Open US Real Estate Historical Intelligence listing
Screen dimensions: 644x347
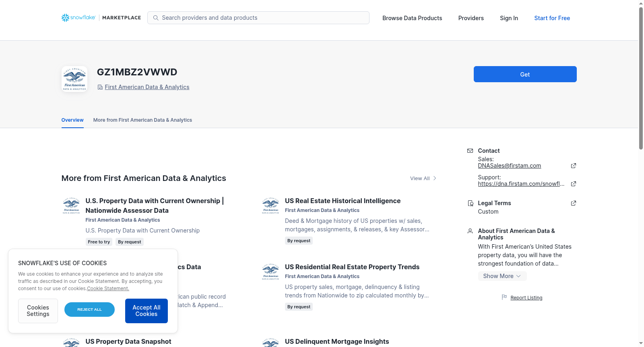pos(343,201)
